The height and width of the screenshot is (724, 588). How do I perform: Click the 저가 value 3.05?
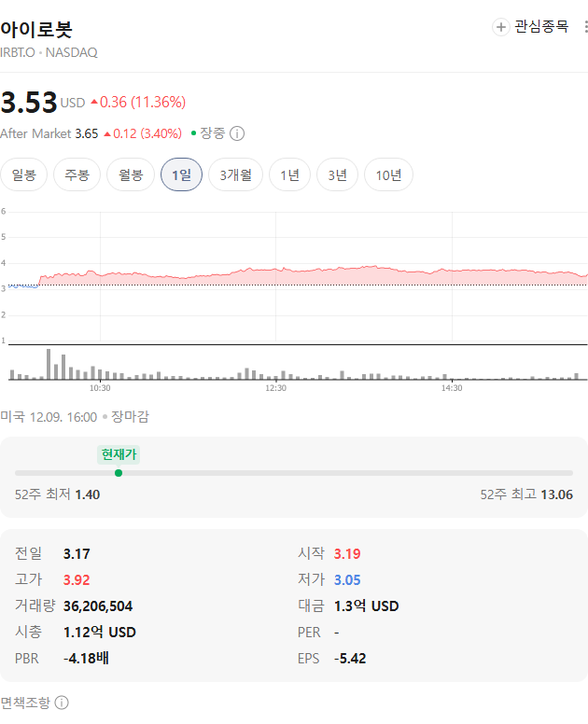347,580
